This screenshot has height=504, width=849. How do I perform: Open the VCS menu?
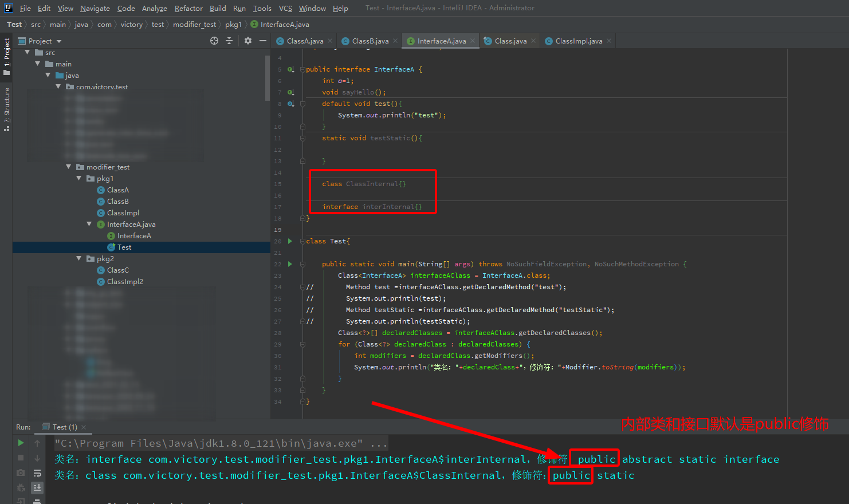coord(285,8)
